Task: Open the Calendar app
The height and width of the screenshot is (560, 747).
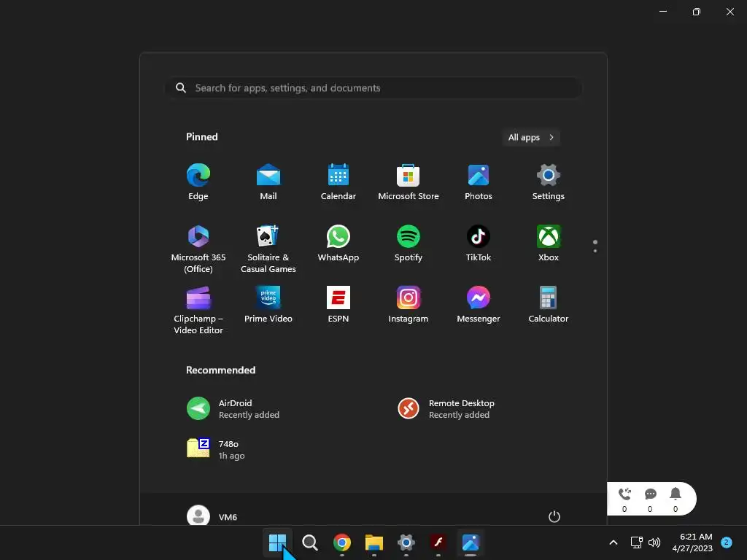Action: point(338,182)
